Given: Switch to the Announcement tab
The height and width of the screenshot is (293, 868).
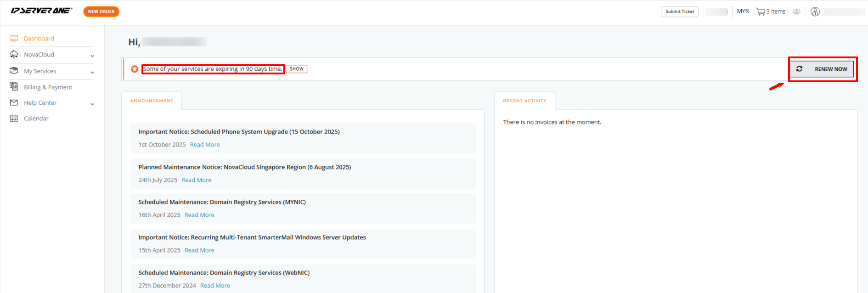Looking at the screenshot, I should [152, 101].
